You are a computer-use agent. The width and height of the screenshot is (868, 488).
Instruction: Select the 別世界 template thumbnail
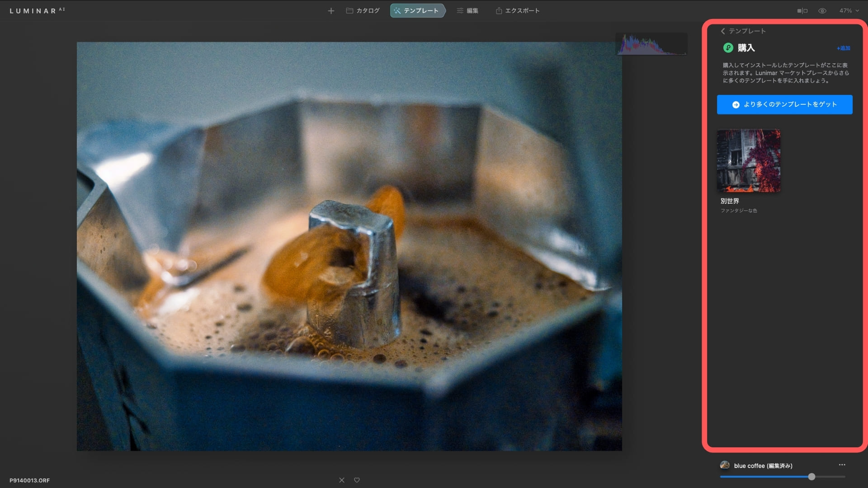tap(749, 161)
